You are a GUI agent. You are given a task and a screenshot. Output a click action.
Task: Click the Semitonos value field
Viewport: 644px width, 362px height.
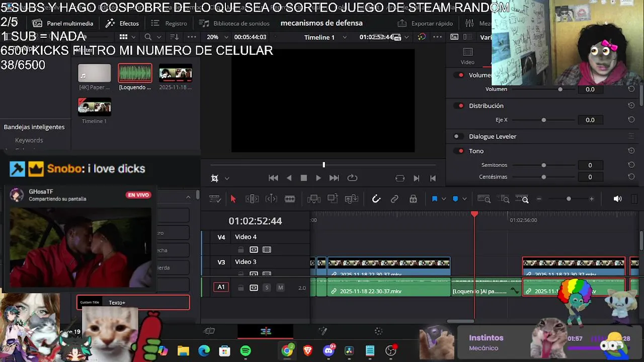[590, 165]
